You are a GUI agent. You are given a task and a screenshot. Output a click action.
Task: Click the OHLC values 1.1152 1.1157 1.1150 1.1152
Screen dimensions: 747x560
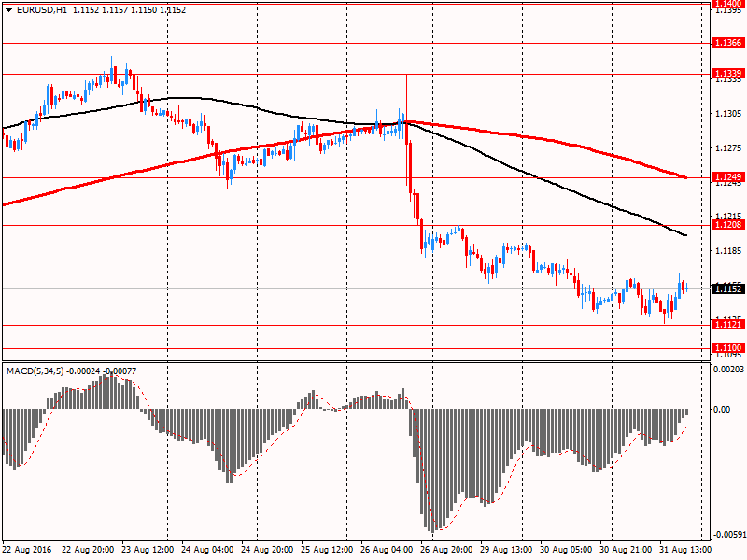coord(130,10)
